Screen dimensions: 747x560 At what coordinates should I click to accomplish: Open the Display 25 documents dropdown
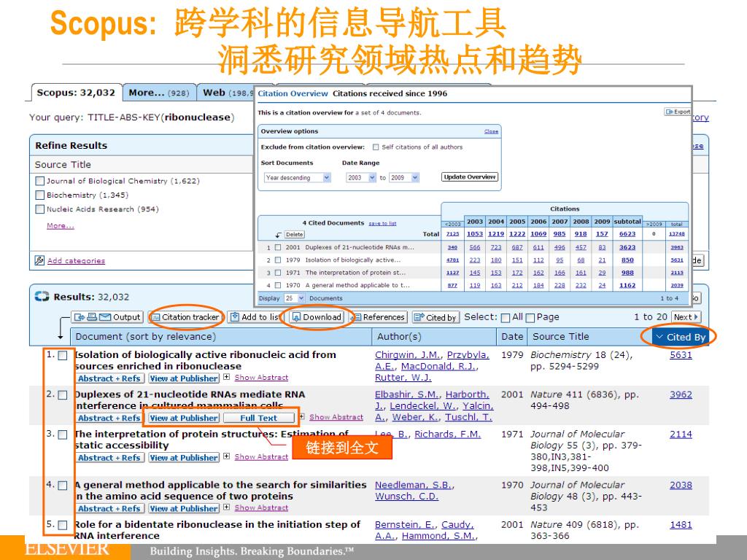(294, 298)
